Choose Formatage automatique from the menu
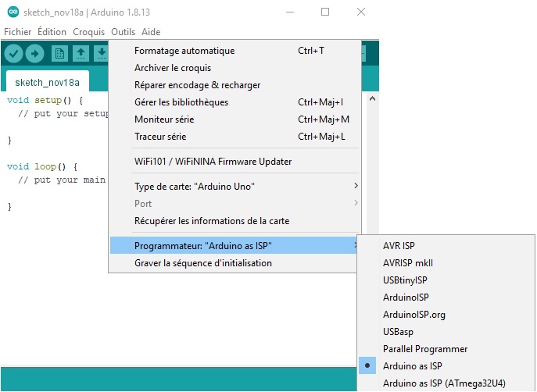Screen dimensions: 537x392 point(184,51)
